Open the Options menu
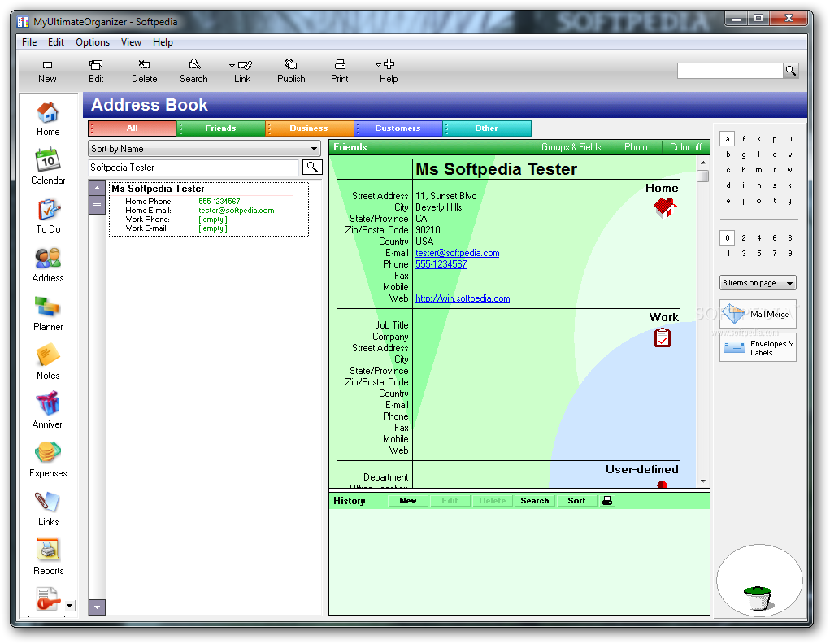The image size is (830, 644). (x=93, y=41)
